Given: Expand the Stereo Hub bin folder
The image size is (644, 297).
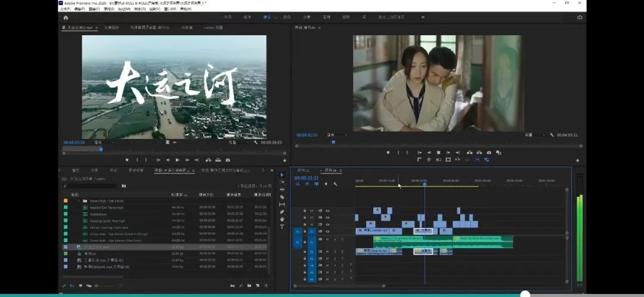Looking at the screenshot, I should 78,201.
